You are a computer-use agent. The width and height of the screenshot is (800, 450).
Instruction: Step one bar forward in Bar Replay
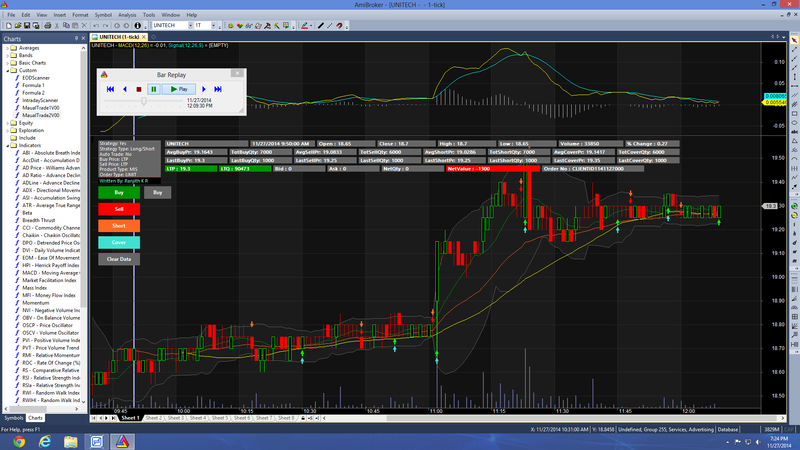(x=204, y=89)
